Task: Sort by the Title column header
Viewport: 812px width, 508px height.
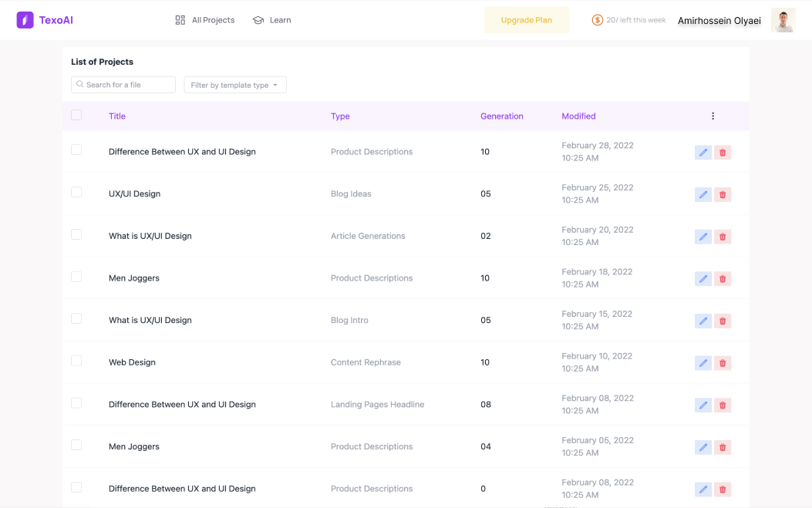Action: (x=117, y=116)
